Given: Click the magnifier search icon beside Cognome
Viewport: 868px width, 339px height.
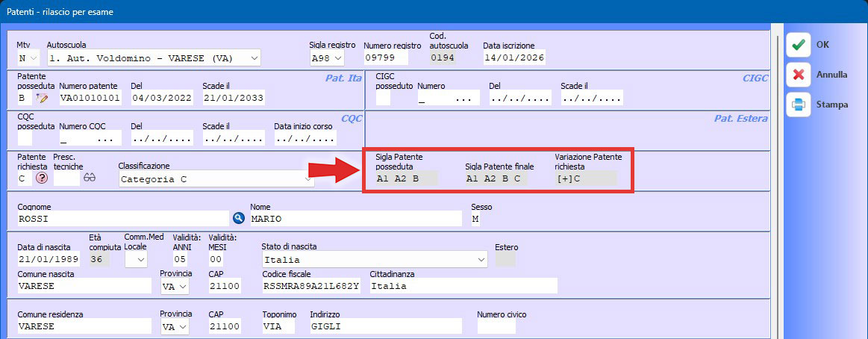Looking at the screenshot, I should (239, 218).
